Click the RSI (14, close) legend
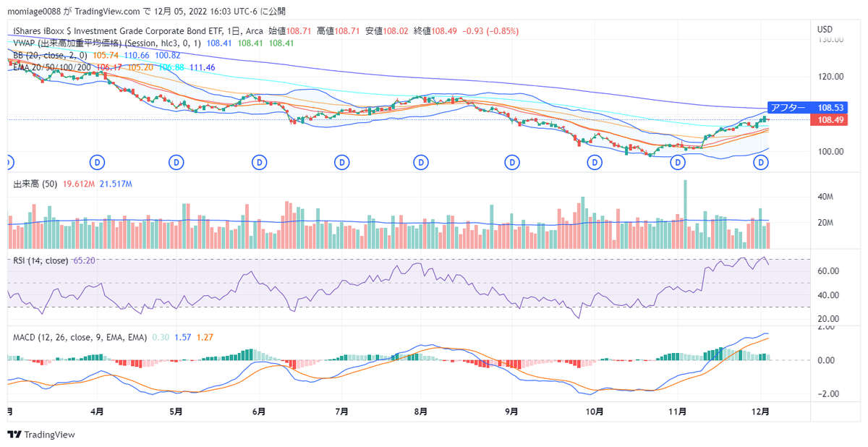Viewport: 868px width, 447px height. click(x=41, y=260)
